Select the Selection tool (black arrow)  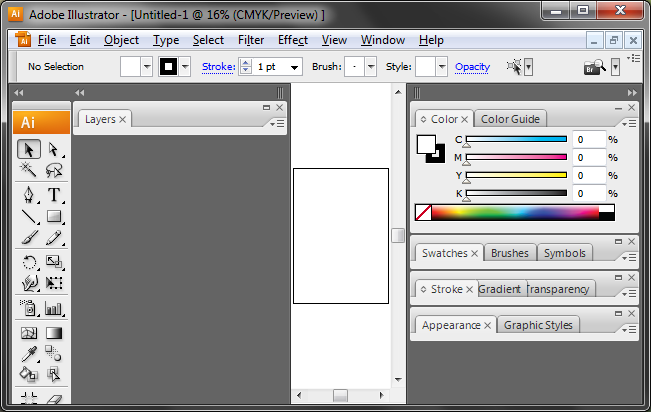point(29,150)
